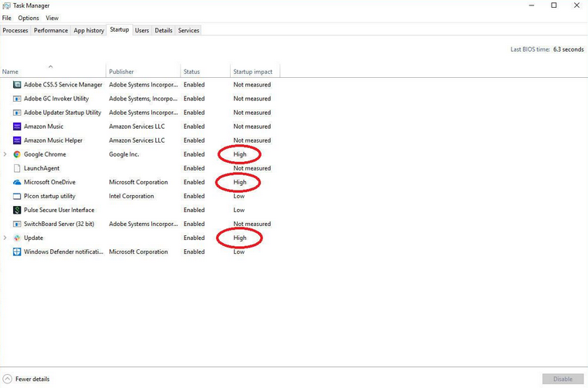
Task: Sort by Status column header
Action: click(x=191, y=72)
